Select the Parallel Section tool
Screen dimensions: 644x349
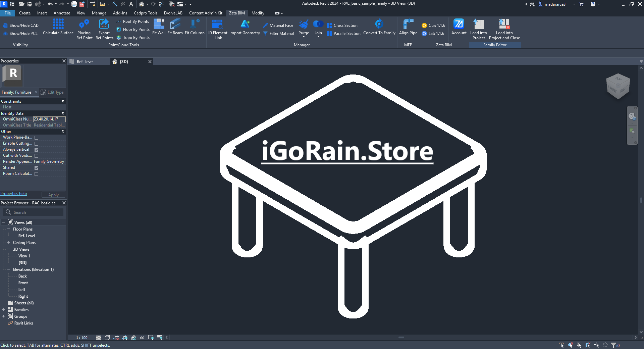(343, 33)
